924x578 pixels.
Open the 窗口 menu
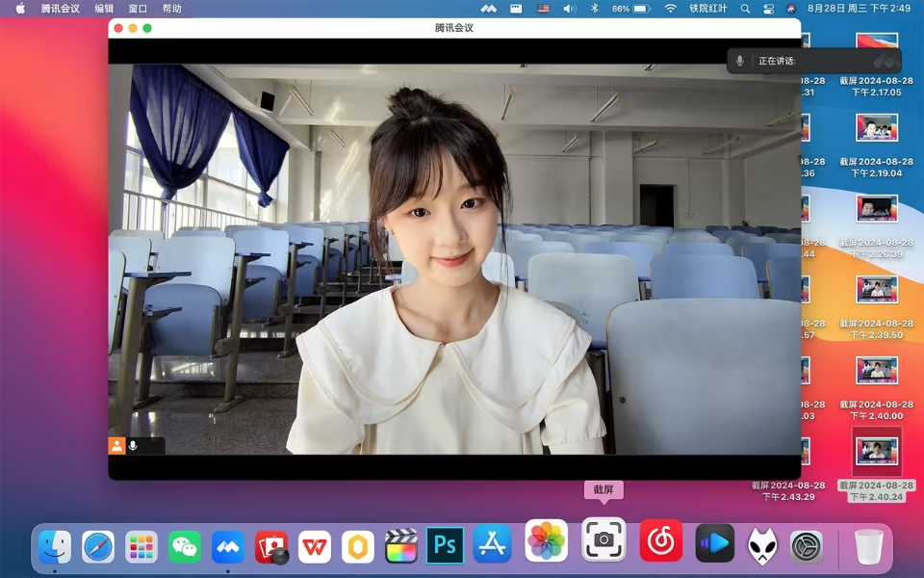(138, 9)
